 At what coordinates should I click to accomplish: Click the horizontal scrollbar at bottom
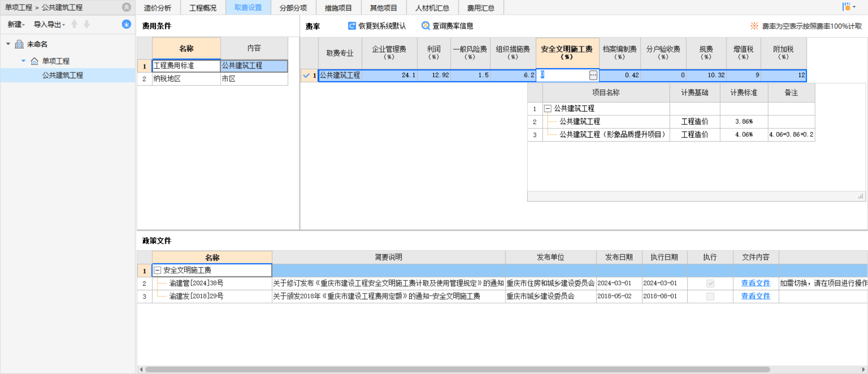click(457, 369)
